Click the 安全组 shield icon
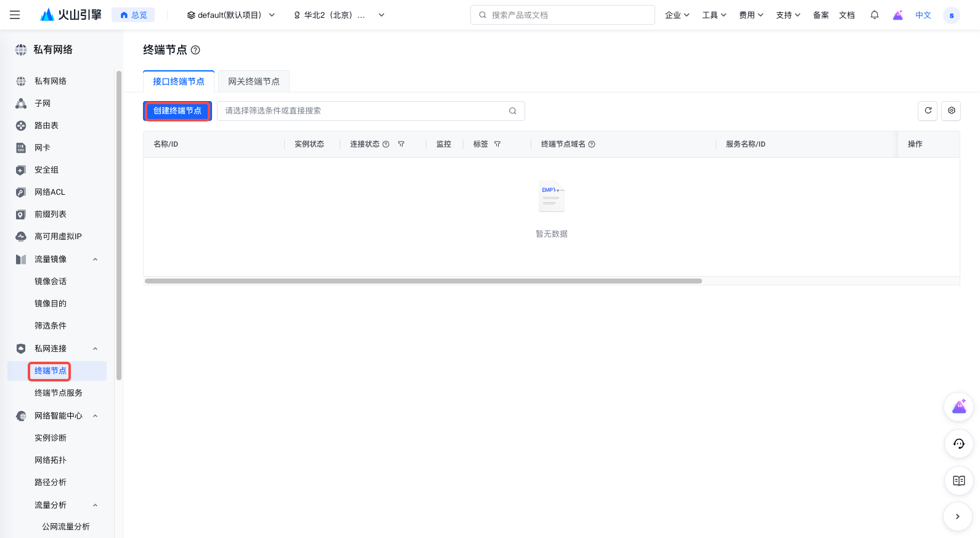This screenshot has width=980, height=538. point(21,170)
